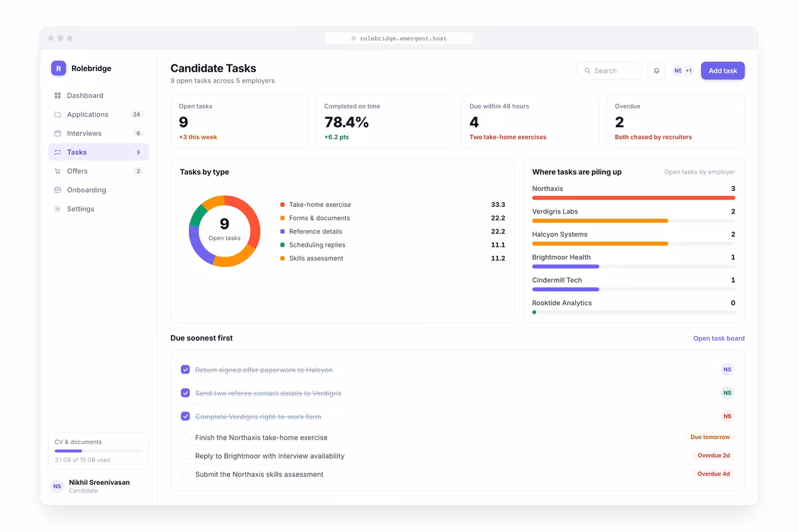Click the donut chart center
Viewport: 798px width, 532px height.
tap(225, 231)
